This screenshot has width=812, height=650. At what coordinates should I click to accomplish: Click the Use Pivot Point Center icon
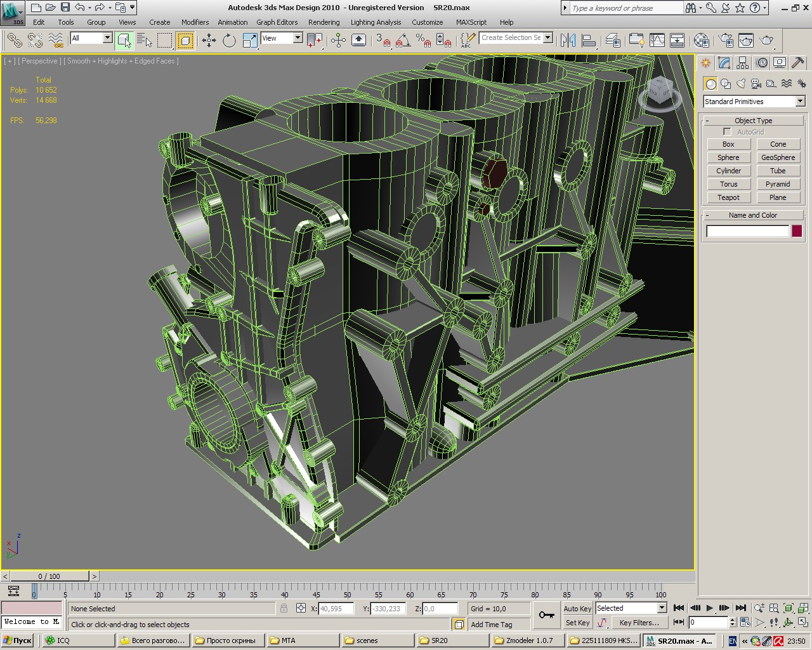[x=315, y=41]
